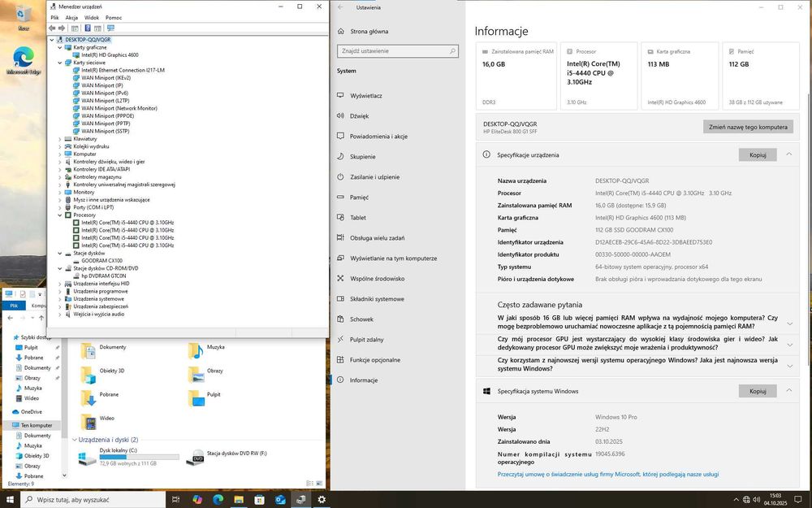Select Intel(R) HD Graphics 4600 device row

(110, 55)
